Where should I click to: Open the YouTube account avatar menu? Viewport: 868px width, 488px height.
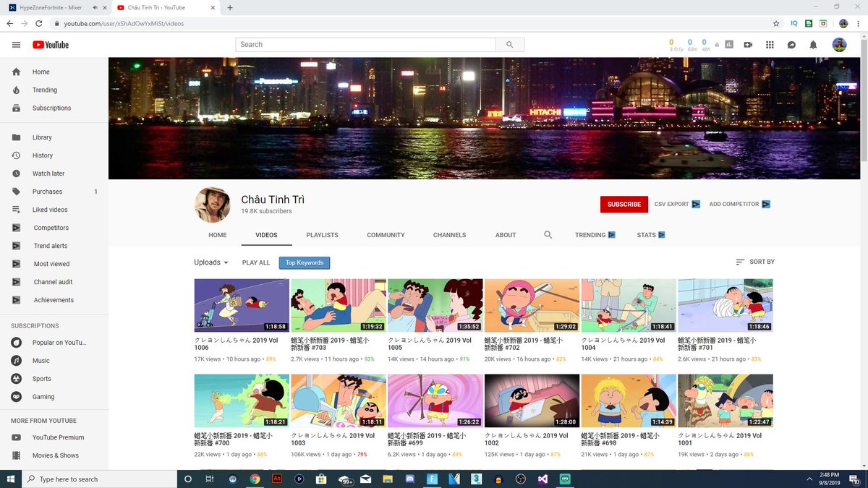(x=839, y=45)
